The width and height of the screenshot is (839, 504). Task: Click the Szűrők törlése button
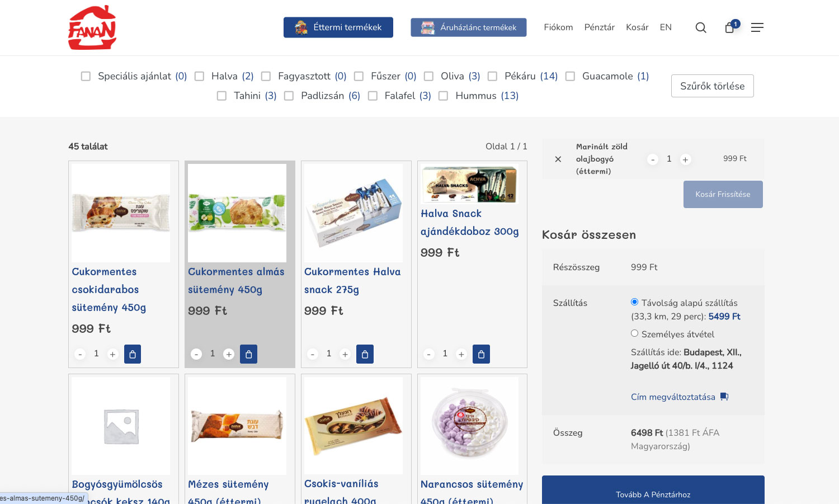(712, 86)
